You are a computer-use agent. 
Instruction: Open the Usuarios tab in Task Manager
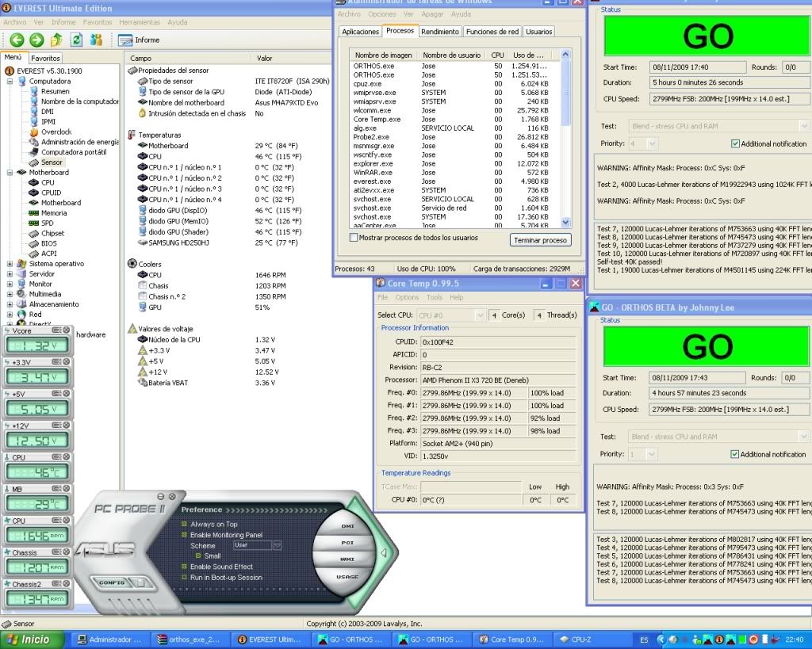pyautogui.click(x=538, y=32)
